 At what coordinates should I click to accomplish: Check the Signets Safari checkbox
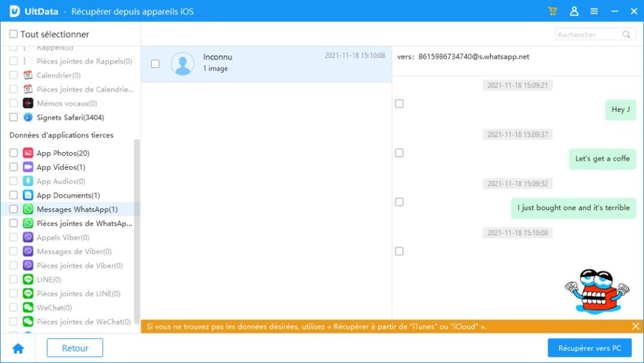point(14,118)
